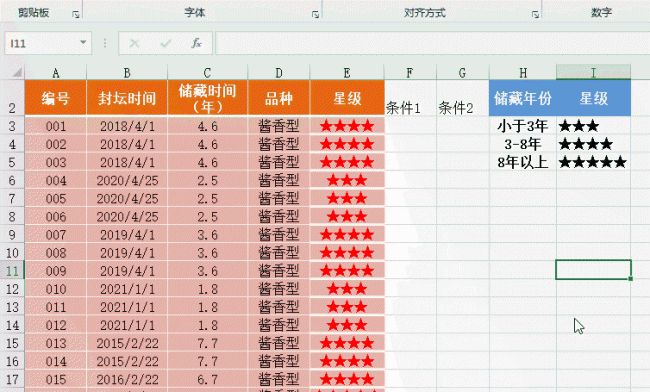Click storage value 7.7 in row 16
Screen dimensions: 650x392
(207, 361)
